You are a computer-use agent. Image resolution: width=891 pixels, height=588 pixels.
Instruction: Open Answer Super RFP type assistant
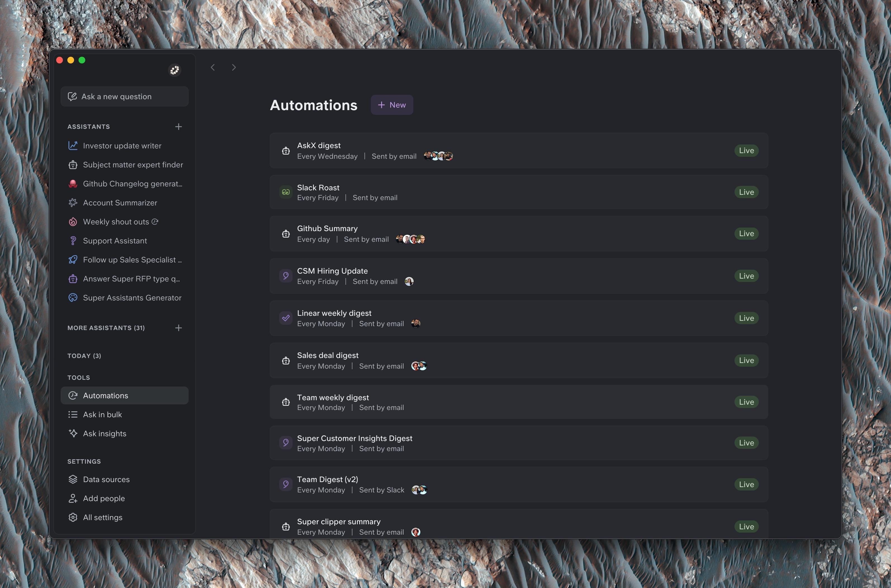coord(124,279)
